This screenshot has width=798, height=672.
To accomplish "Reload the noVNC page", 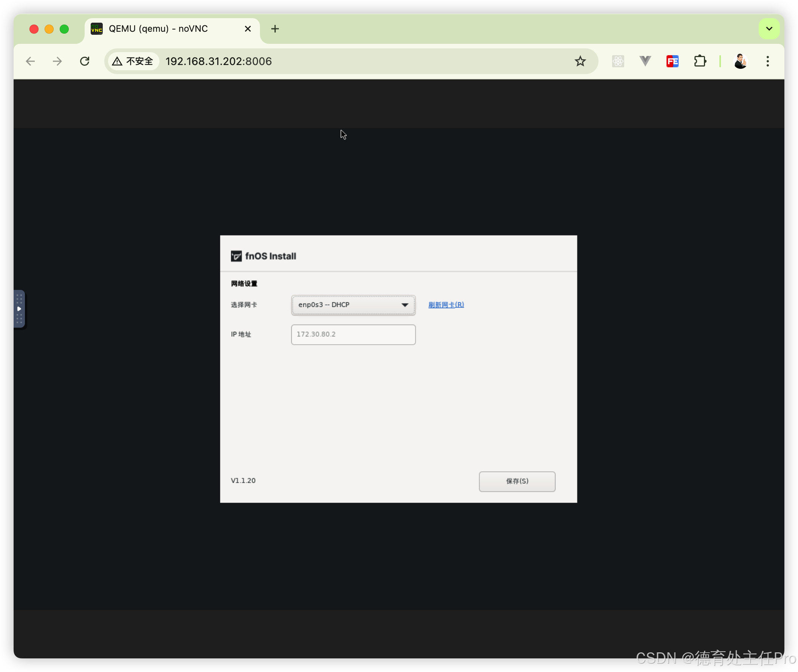I will point(85,61).
